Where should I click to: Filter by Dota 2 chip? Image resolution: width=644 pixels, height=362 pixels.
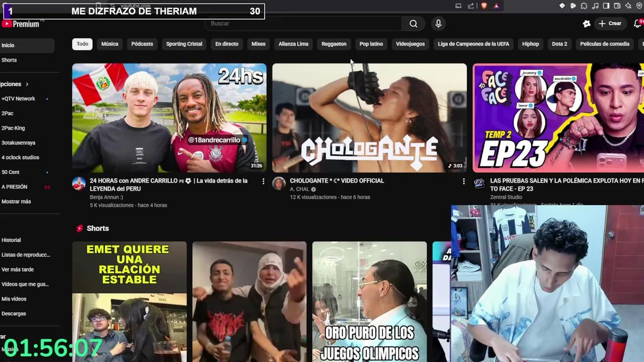click(x=559, y=44)
